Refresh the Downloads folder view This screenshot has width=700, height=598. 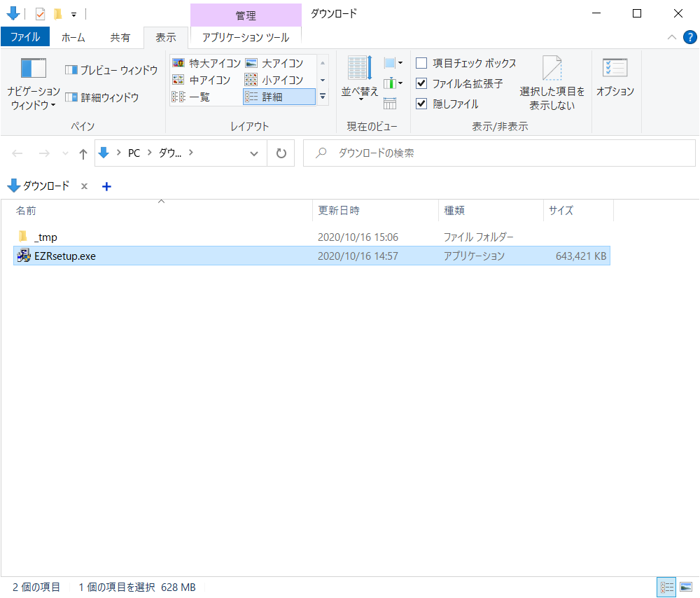click(x=281, y=153)
